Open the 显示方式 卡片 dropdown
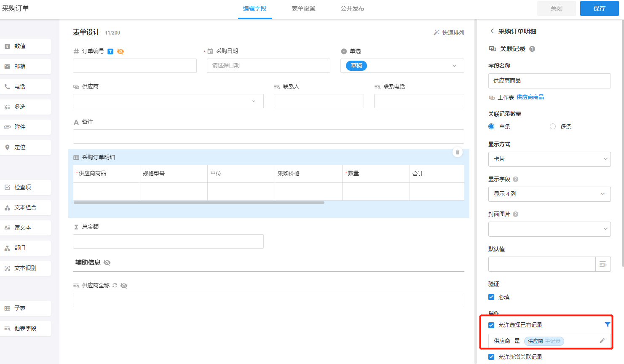The image size is (624, 364). point(549,159)
